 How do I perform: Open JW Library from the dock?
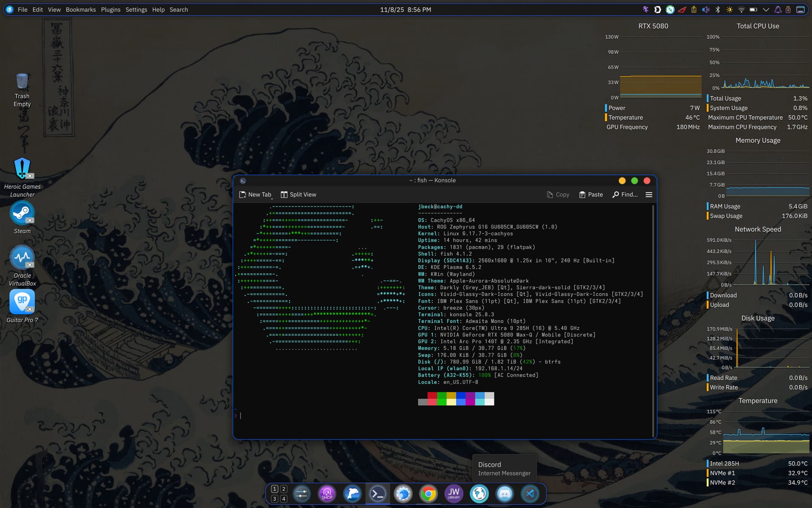pyautogui.click(x=454, y=494)
